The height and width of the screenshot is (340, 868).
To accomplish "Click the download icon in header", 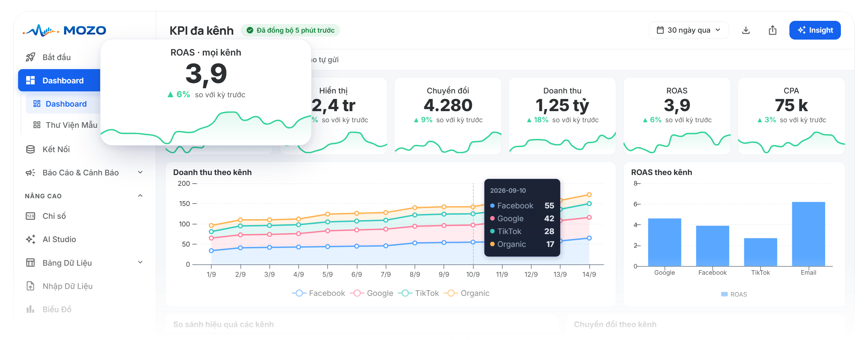I will 746,30.
